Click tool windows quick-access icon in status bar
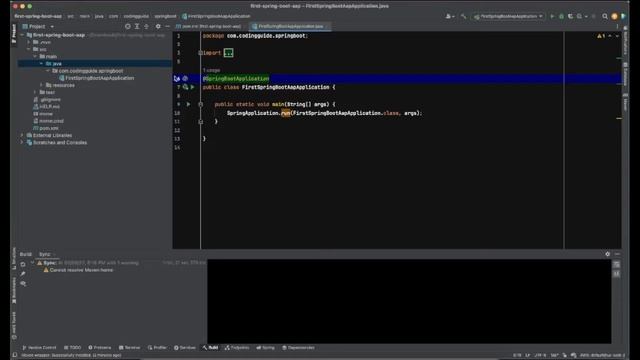Image resolution: width=640 pixels, height=360 pixels. click(x=15, y=355)
